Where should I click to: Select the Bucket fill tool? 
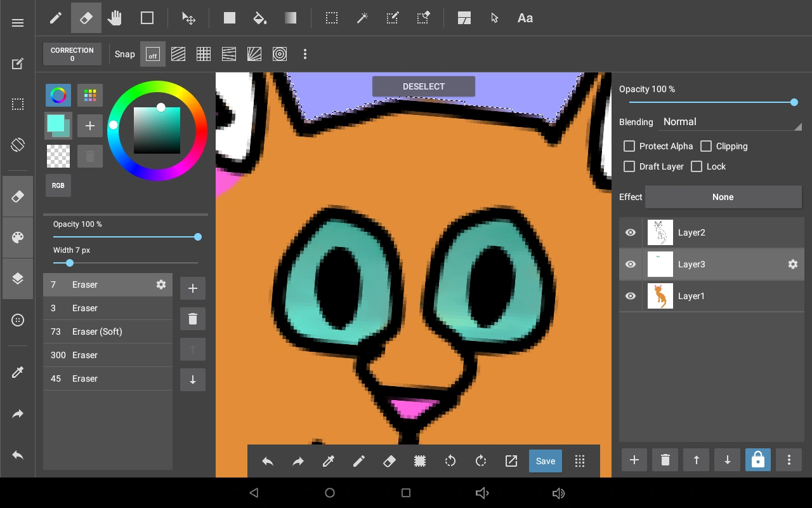tap(259, 18)
